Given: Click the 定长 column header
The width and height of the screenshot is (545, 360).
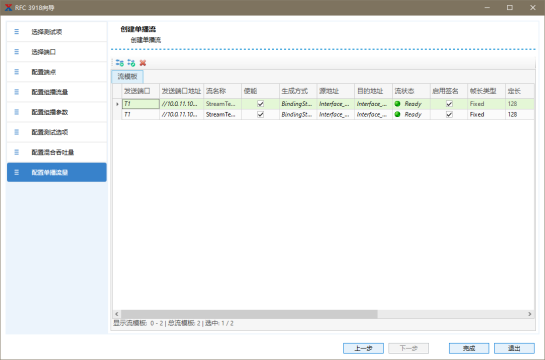Looking at the screenshot, I should tap(520, 91).
